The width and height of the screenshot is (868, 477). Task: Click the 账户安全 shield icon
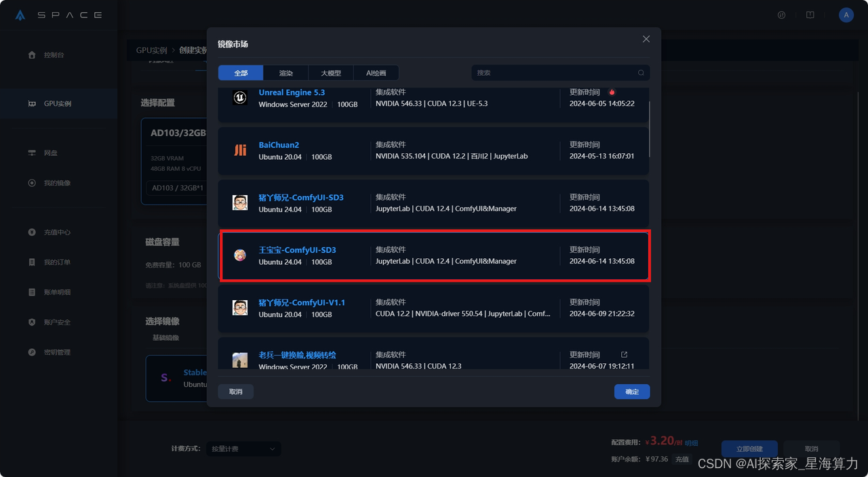[32, 322]
